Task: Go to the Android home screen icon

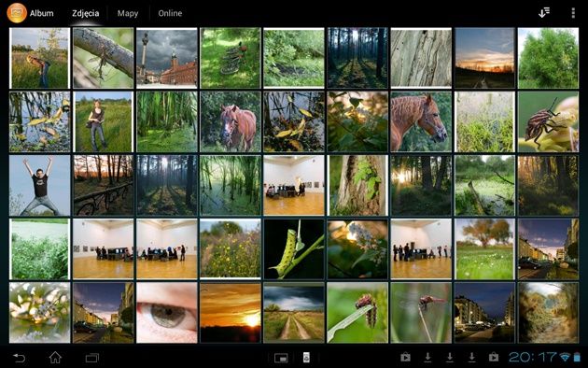Action: (55, 357)
